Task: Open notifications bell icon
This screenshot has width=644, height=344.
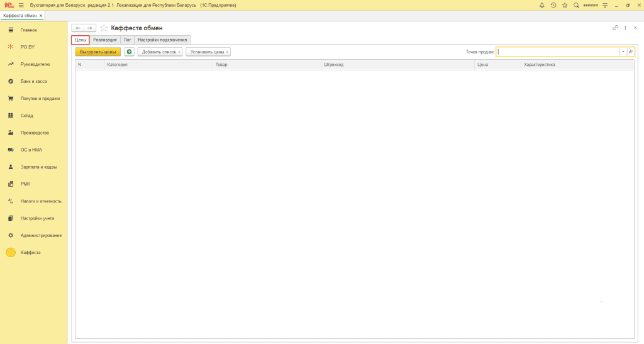Action: pyautogui.click(x=541, y=5)
